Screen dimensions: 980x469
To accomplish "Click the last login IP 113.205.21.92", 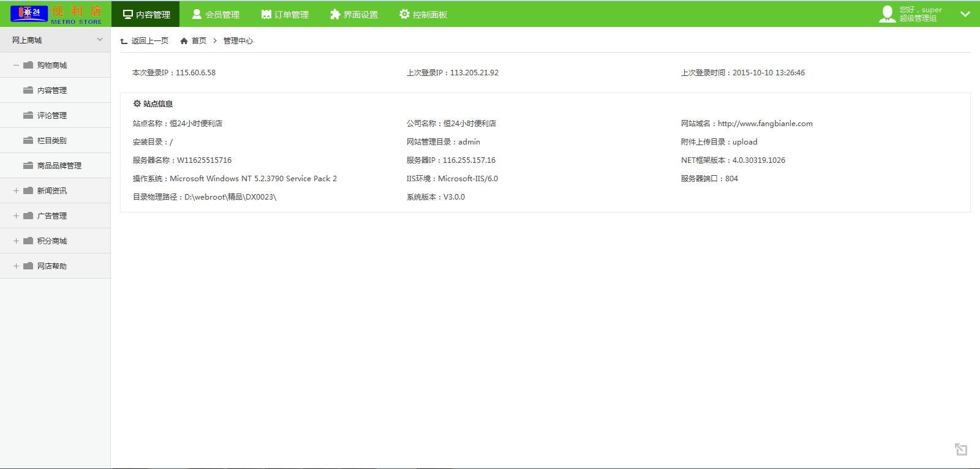I will 474,72.
